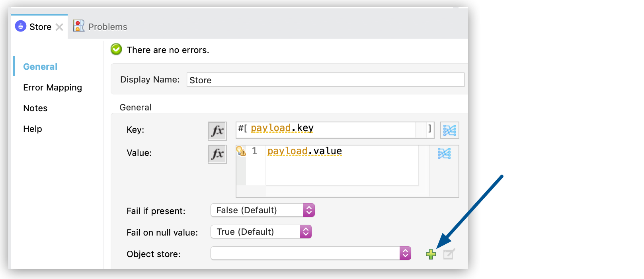Toggle fx expression mode for Key field

217,131
